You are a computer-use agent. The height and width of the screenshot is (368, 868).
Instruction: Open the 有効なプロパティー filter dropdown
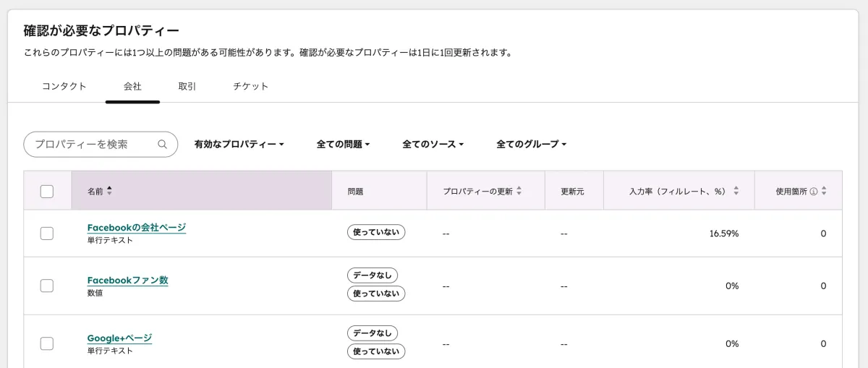(x=239, y=145)
